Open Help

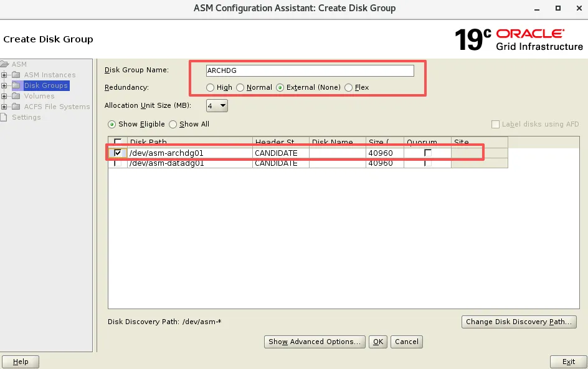coord(21,362)
